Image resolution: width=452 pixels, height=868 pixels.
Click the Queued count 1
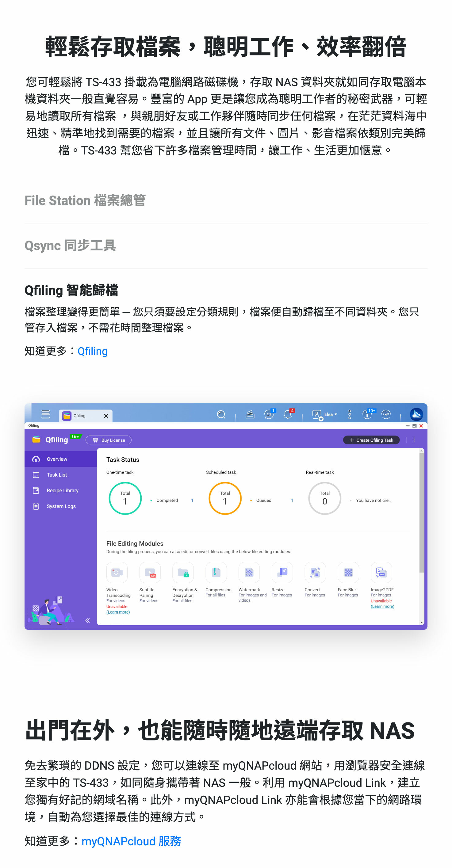click(292, 501)
